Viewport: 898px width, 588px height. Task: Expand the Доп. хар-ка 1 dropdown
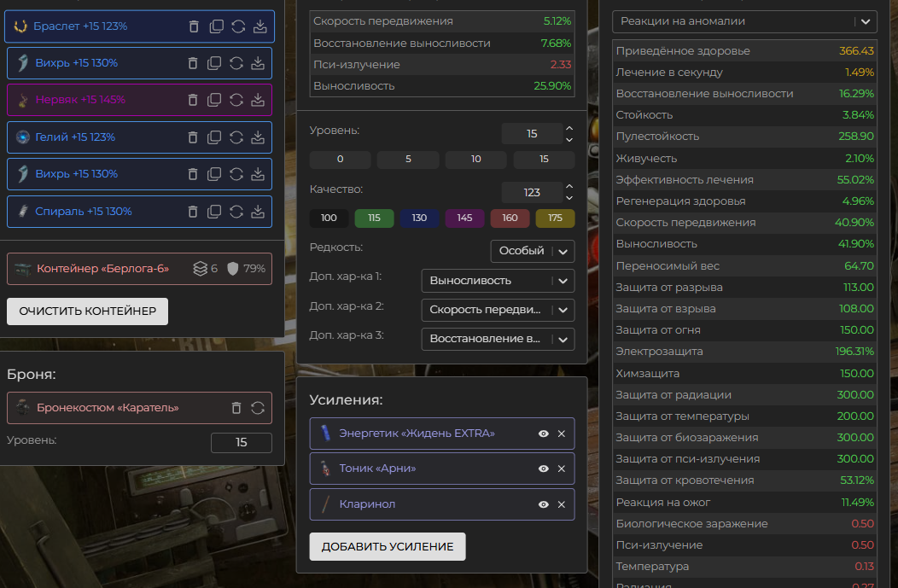point(498,281)
